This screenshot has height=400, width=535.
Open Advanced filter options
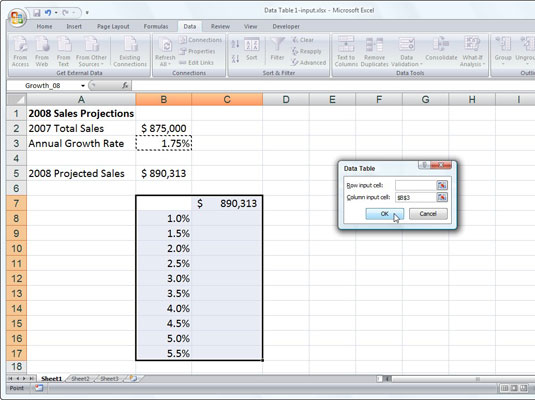click(x=309, y=62)
